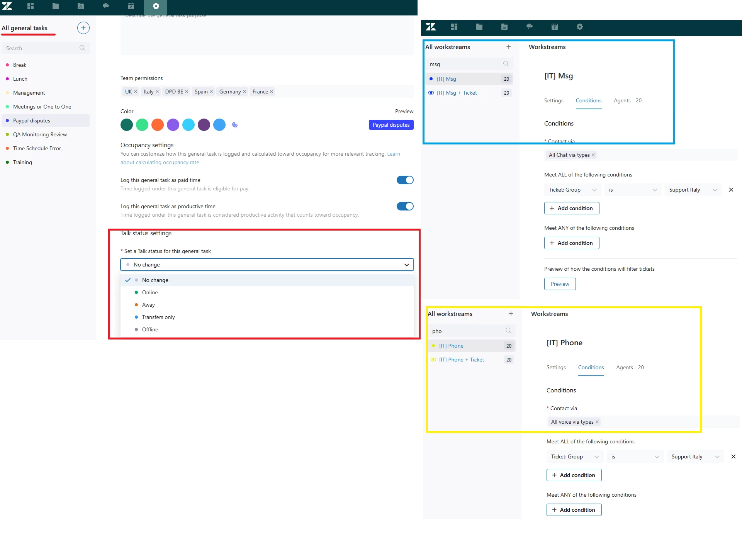This screenshot has height=560, width=742.
Task: Click the search magnifier in general tasks
Action: pyautogui.click(x=82, y=48)
